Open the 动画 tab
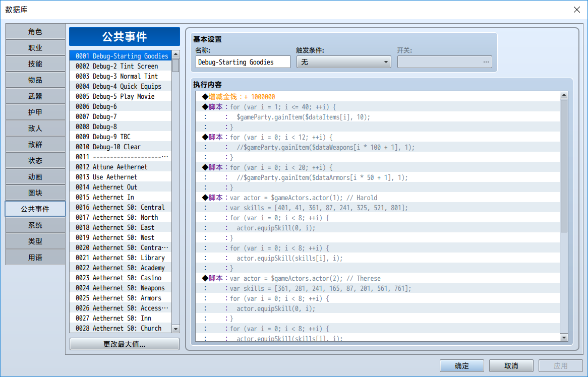 (x=35, y=177)
